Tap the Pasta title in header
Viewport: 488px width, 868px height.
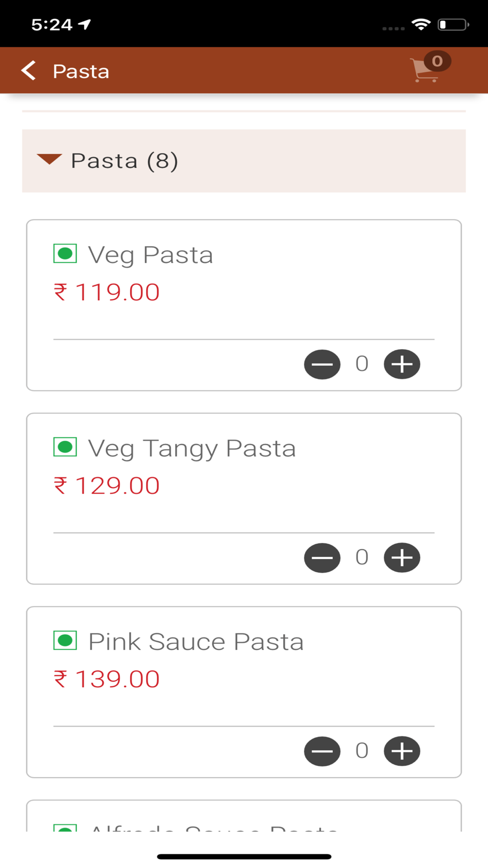pos(81,71)
